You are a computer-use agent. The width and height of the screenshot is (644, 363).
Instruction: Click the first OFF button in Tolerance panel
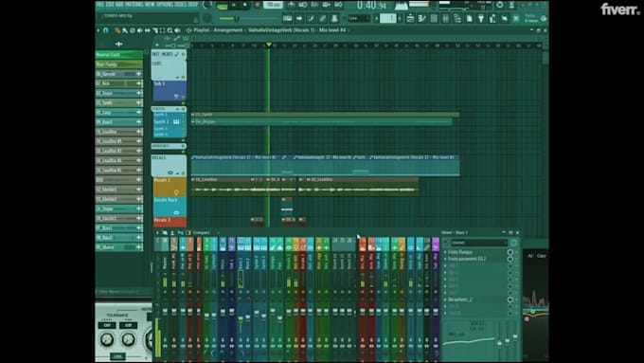click(107, 325)
